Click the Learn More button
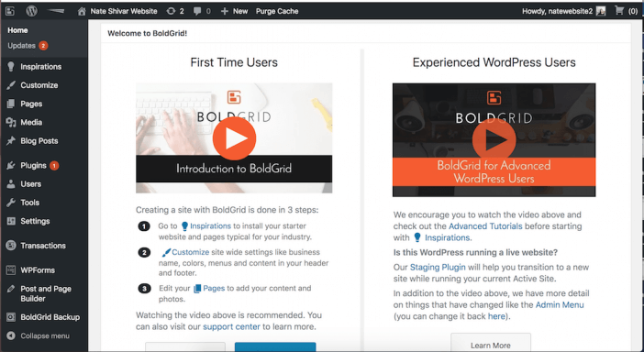644x352 pixels. point(491,343)
